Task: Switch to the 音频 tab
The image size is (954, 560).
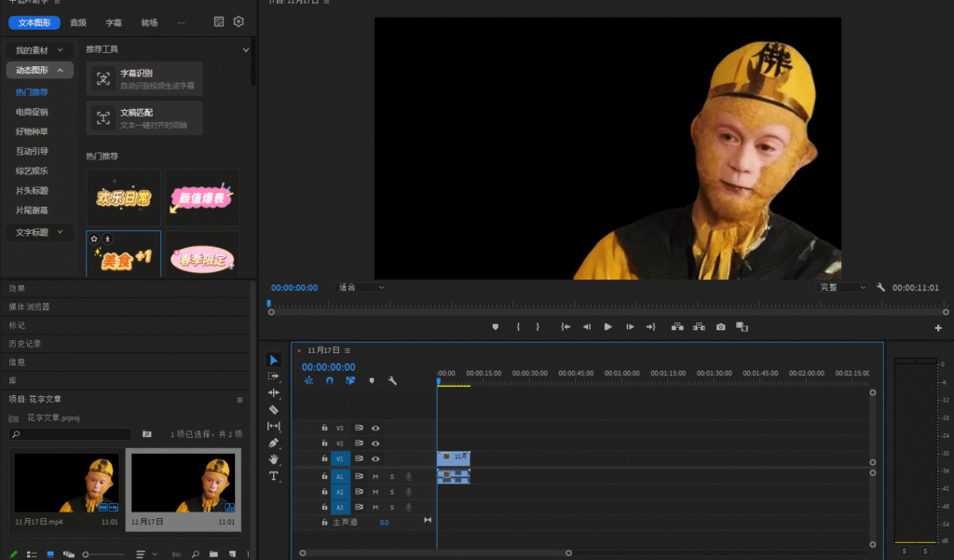Action: (x=78, y=22)
